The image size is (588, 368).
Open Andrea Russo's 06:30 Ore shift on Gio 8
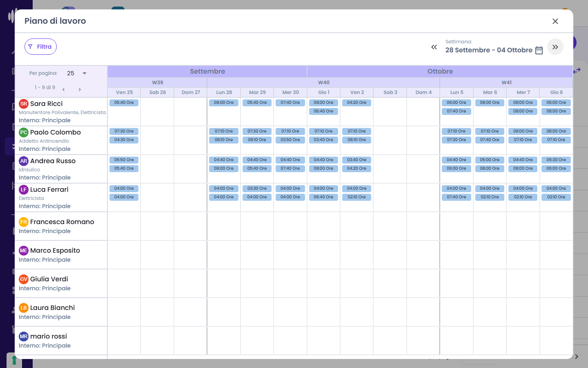pos(557,160)
